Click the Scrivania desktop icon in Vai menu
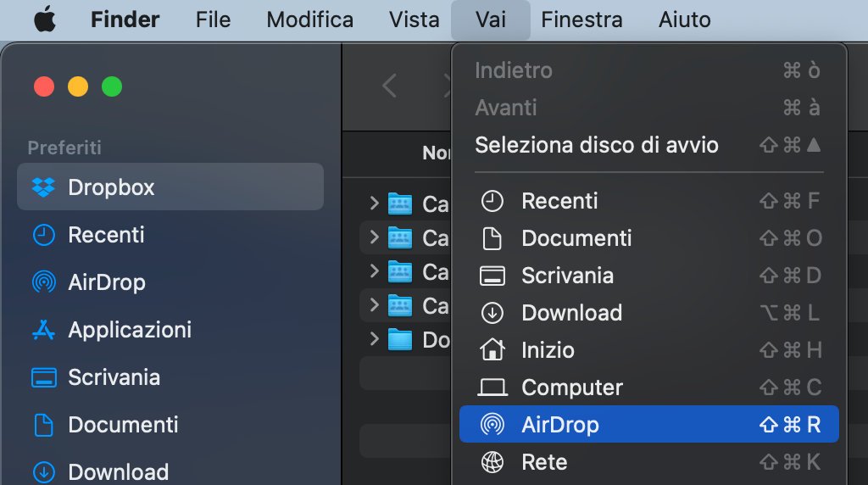868x485 pixels. tap(492, 276)
